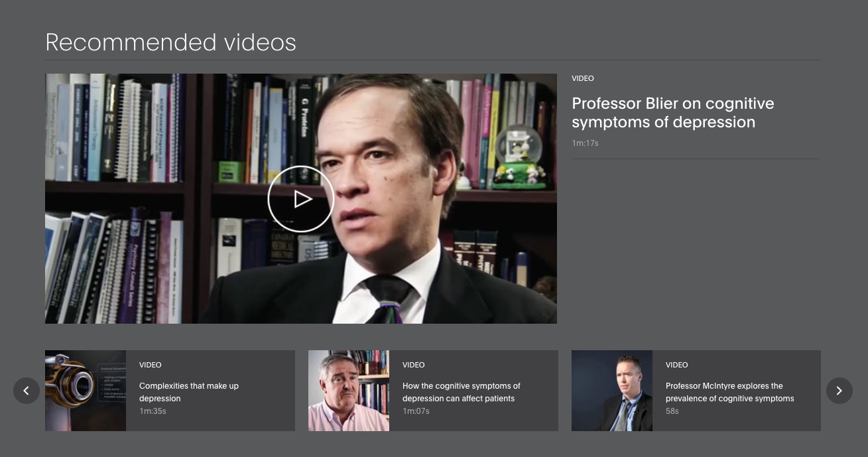Click the 58s duration label
The image size is (868, 457).
[672, 411]
